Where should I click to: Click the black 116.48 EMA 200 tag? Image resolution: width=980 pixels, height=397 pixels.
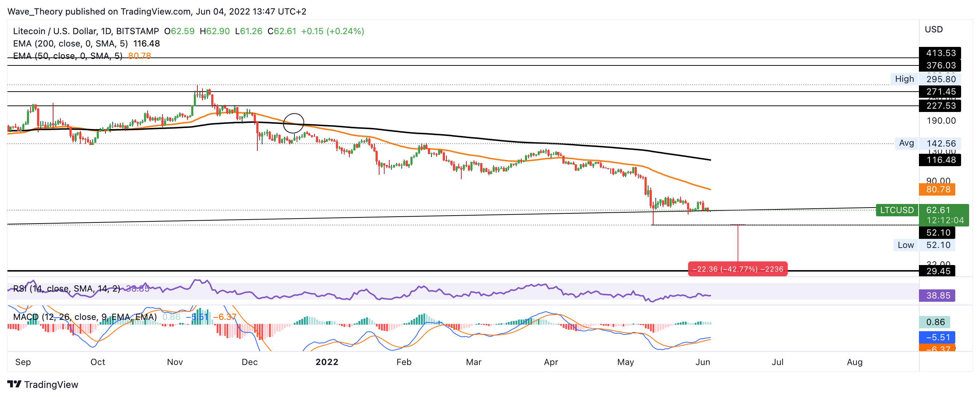[940, 160]
